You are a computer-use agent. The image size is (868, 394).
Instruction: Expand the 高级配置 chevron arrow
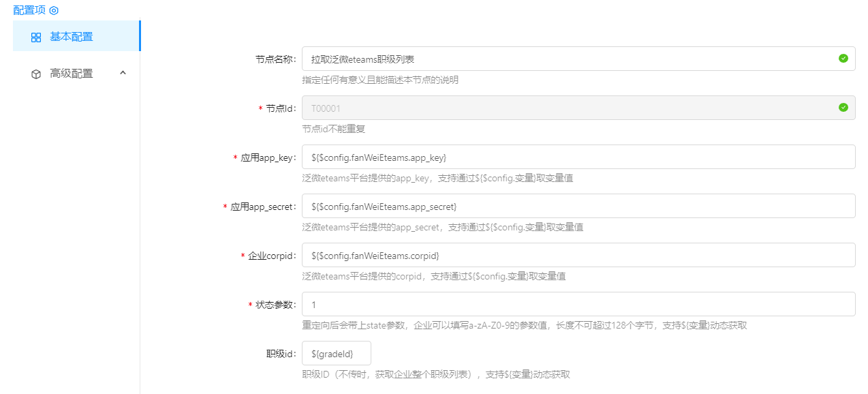[x=123, y=73]
